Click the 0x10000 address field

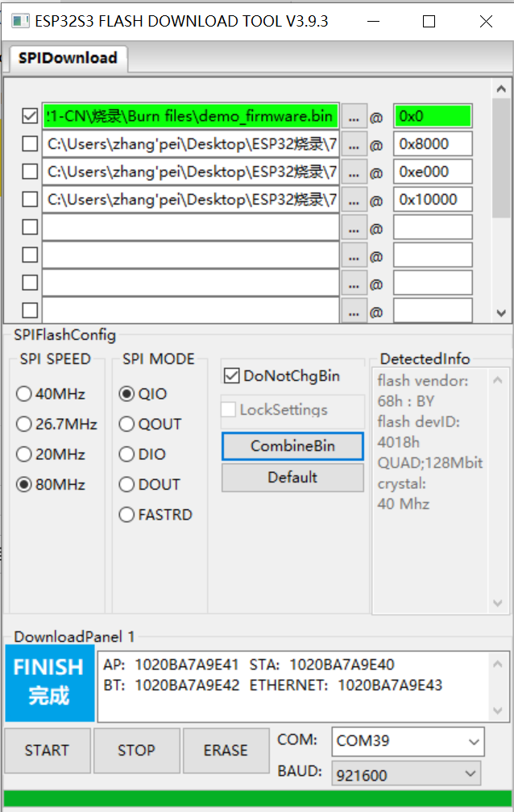tap(432, 199)
